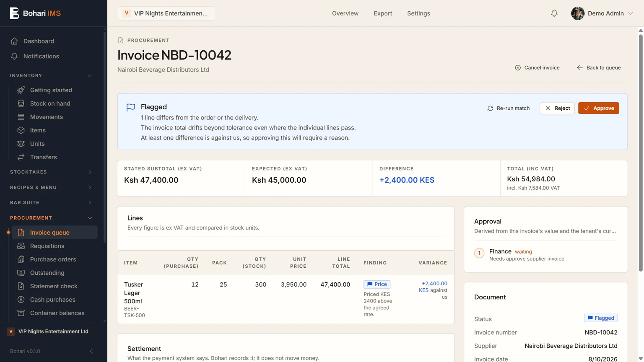Click the Tusker Lager 500ml item name
This screenshot has width=644, height=362.
coord(133,293)
